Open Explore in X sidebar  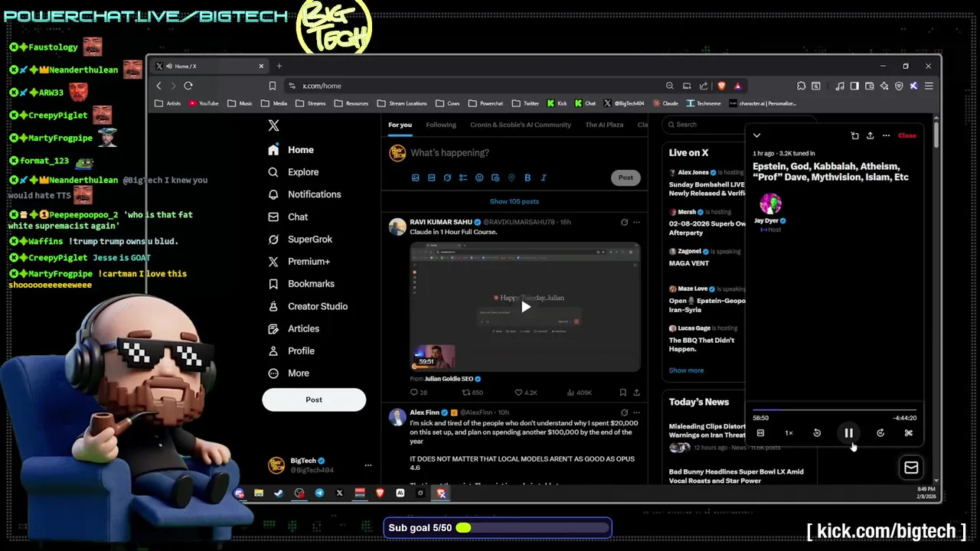click(293, 172)
